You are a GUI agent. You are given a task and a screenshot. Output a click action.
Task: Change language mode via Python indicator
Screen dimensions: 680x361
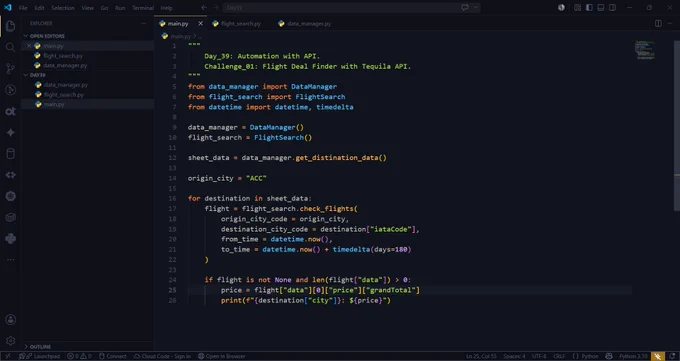pyautogui.click(x=585, y=356)
